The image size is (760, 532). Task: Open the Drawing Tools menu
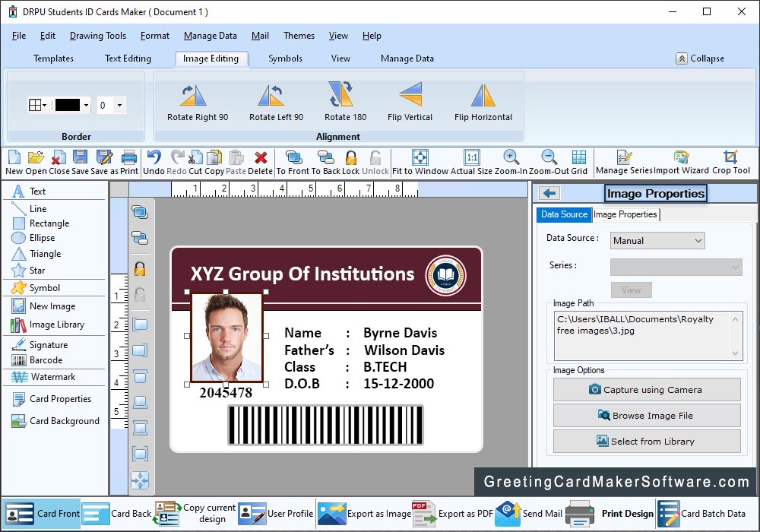[x=98, y=36]
